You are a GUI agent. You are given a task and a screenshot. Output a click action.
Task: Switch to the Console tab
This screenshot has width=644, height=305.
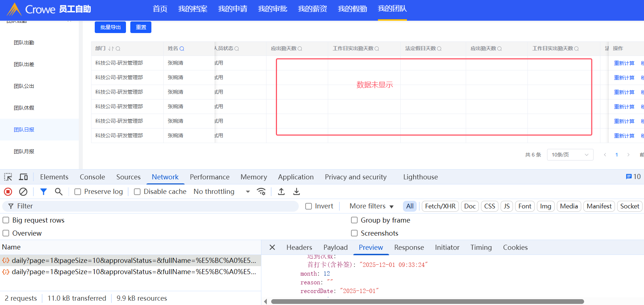click(92, 177)
